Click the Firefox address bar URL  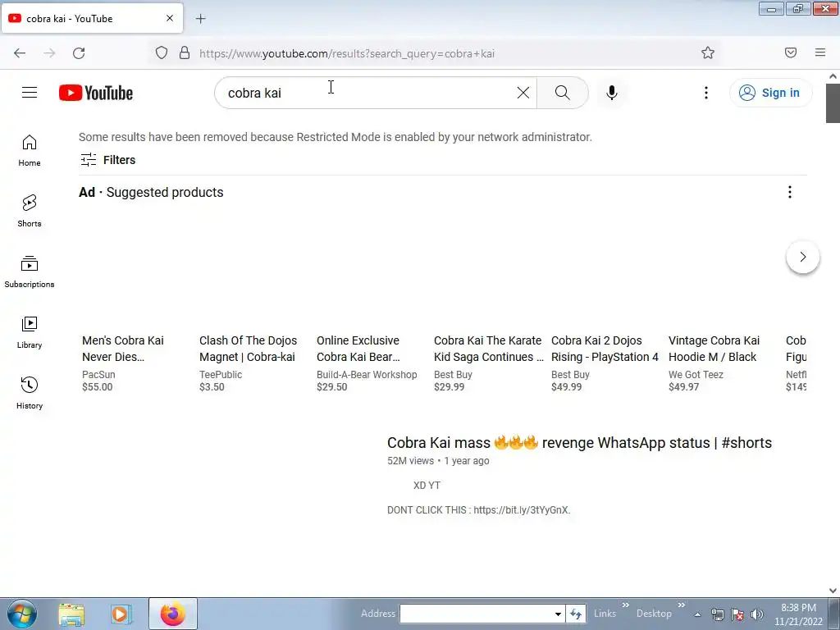(x=347, y=53)
